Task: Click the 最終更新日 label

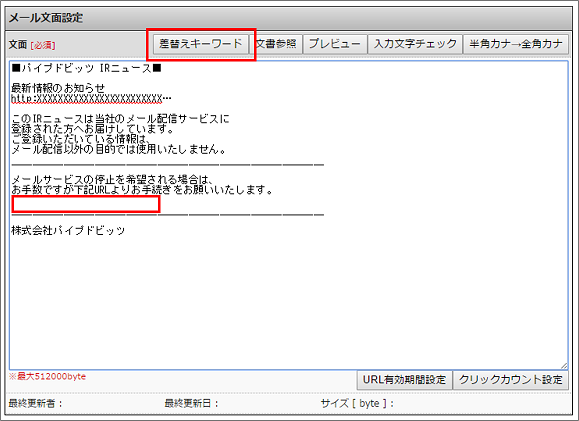Action: tap(191, 403)
